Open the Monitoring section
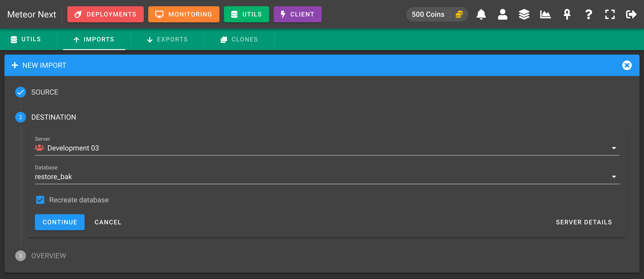 pyautogui.click(x=184, y=14)
